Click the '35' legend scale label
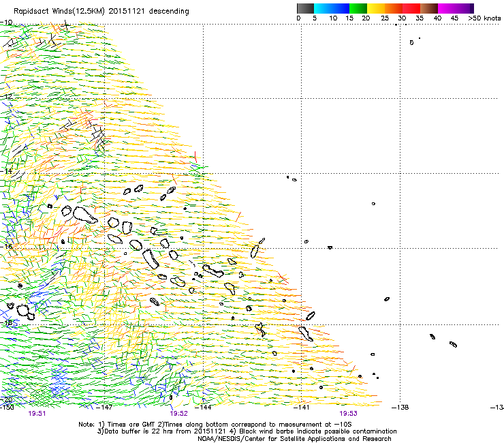The image size is (504, 443). pos(420,18)
